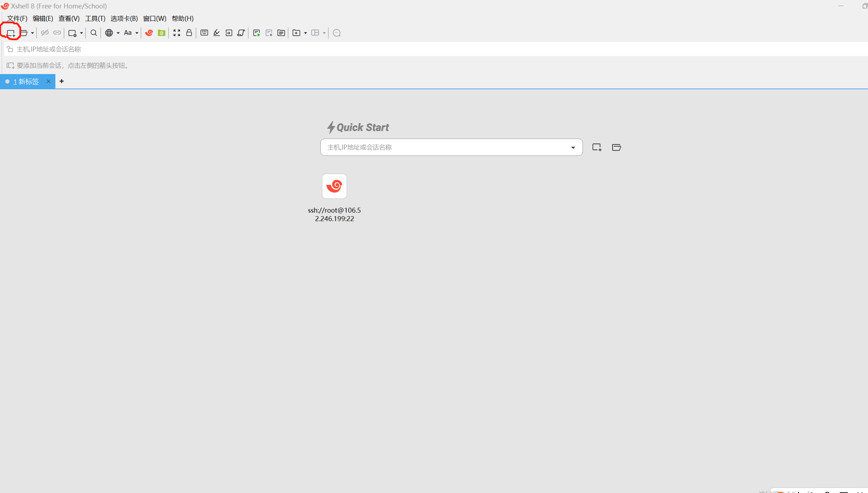Expand the globe encoding dropdown arrow
The image size is (868, 493).
click(118, 33)
